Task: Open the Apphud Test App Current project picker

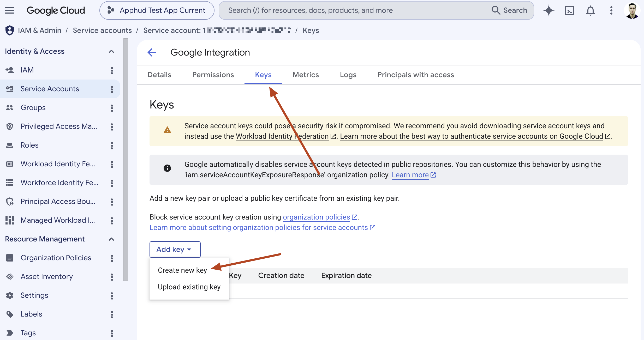Action: point(157,10)
